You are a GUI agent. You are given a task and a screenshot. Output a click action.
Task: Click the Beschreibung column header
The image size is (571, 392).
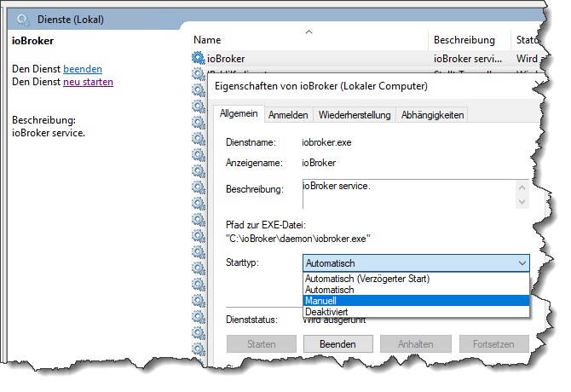pyautogui.click(x=469, y=40)
